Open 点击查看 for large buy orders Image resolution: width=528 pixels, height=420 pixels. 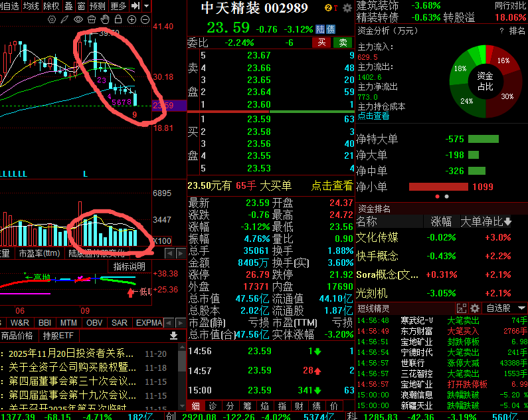pos(331,185)
